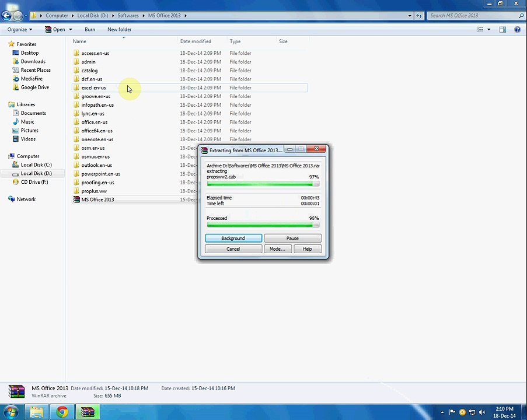Click Burn in the toolbar
527x420 pixels.
click(x=90, y=30)
